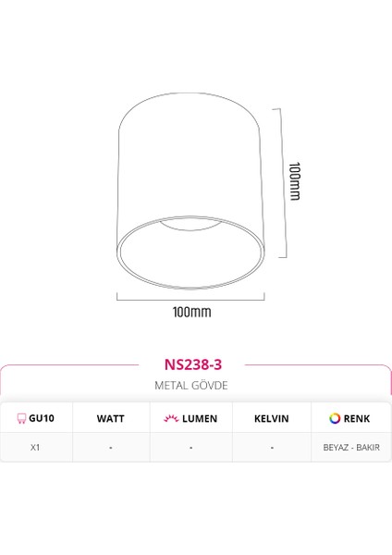
Task: Click the BEYAZ - BAKIR color value
Action: 351,448
